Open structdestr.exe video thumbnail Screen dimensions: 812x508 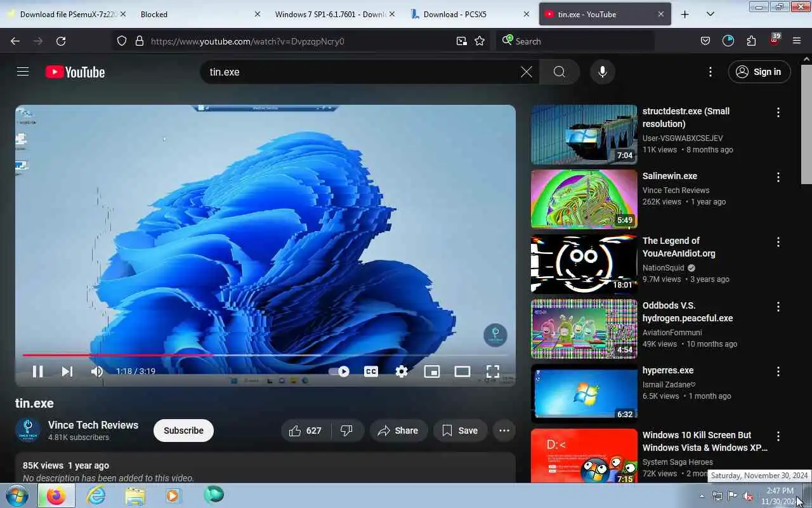(584, 135)
